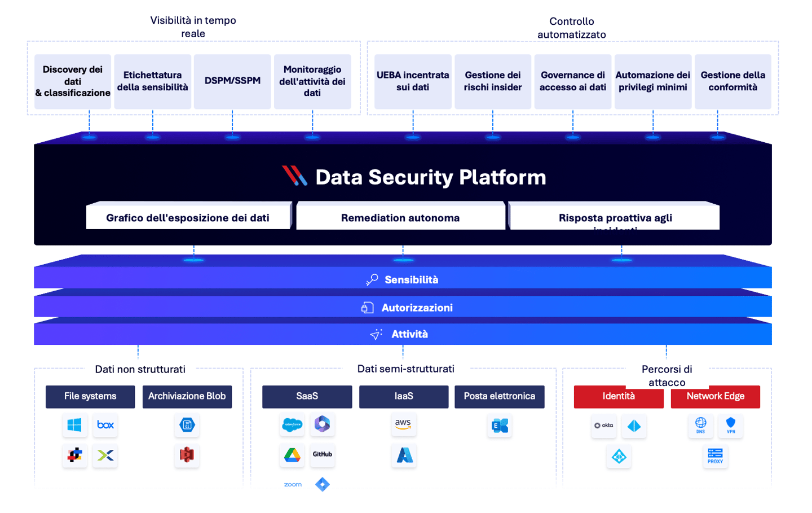Click the Zoom logo

coord(292,484)
